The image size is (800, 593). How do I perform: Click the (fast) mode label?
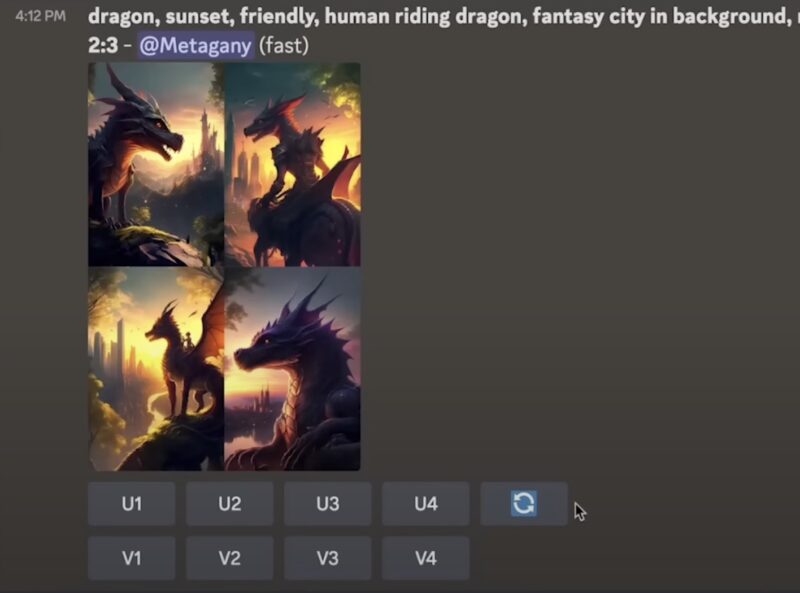tap(284, 45)
